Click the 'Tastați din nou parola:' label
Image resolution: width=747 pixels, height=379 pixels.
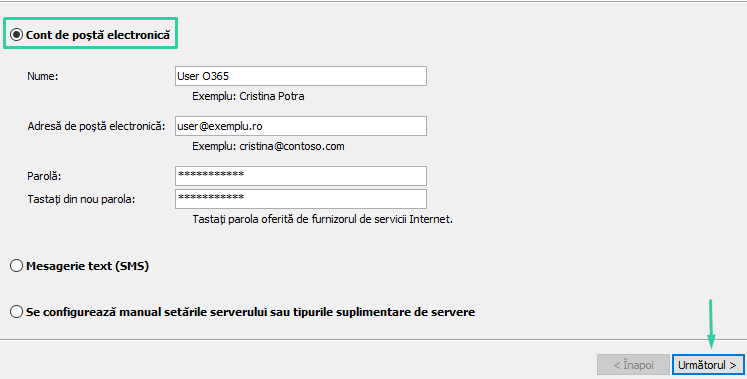click(x=81, y=199)
